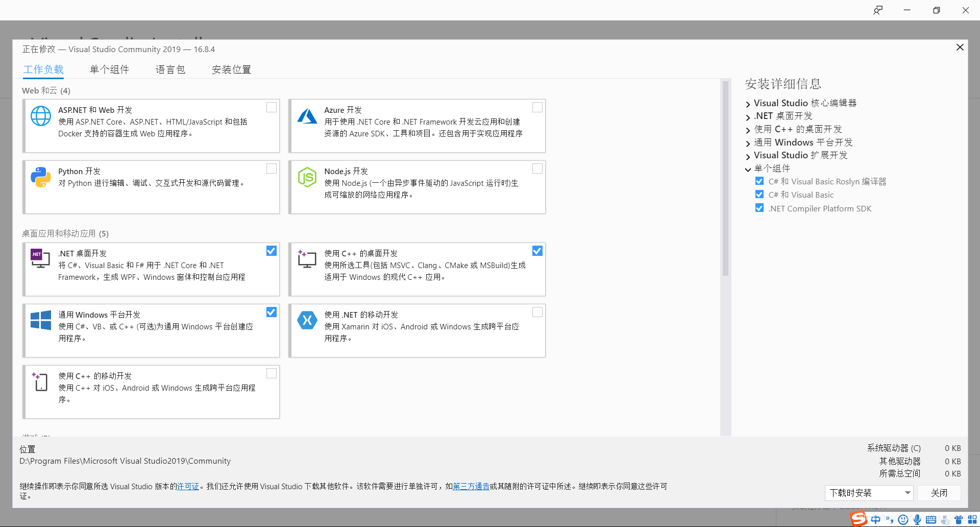Image resolution: width=980 pixels, height=527 pixels.
Task: Open the Sogou soft keyboard icon
Action: pos(931,520)
